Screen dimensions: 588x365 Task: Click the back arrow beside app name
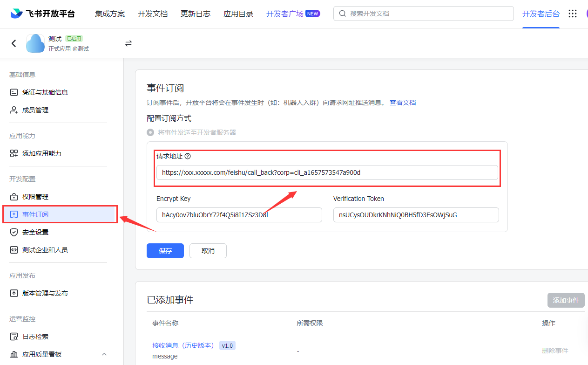tap(14, 43)
